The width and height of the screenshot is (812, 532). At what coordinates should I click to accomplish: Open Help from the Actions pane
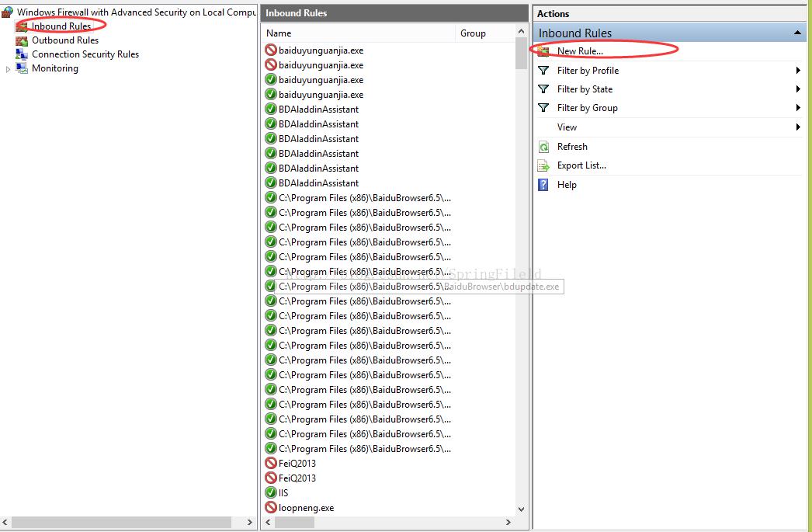567,185
